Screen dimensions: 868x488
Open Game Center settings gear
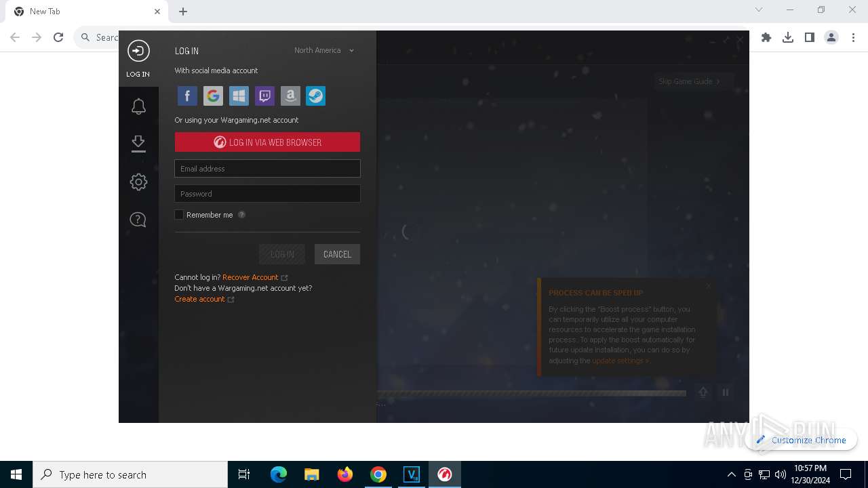point(138,182)
